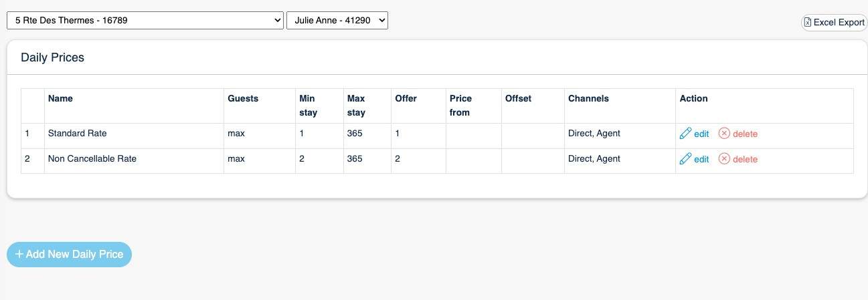This screenshot has width=868, height=300.
Task: Open the property dropdown showing 5 Rte Des Thermes
Action: coord(145,21)
